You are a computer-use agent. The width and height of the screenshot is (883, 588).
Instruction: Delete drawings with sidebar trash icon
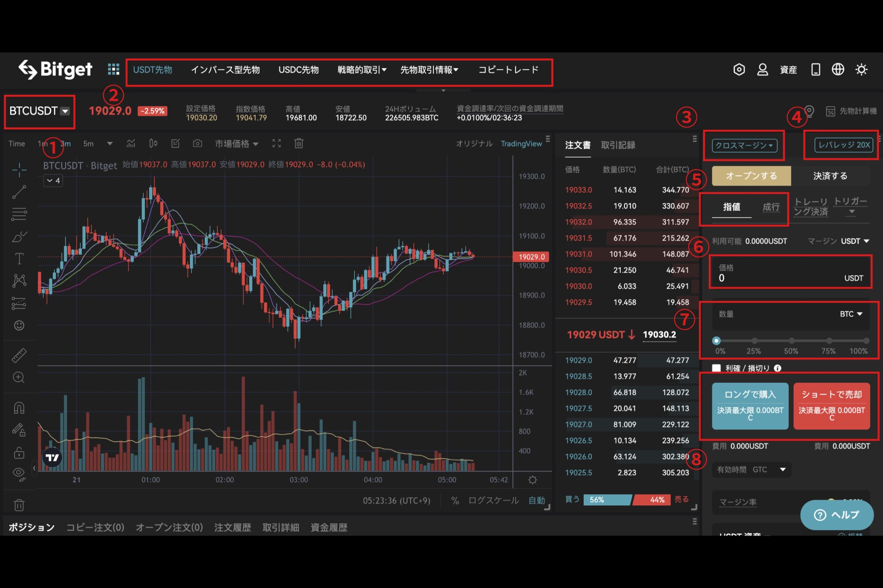pyautogui.click(x=19, y=505)
